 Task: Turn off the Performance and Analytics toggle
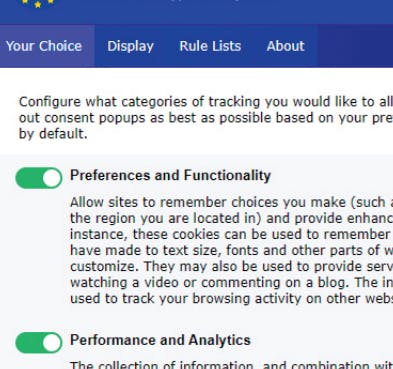39,342
